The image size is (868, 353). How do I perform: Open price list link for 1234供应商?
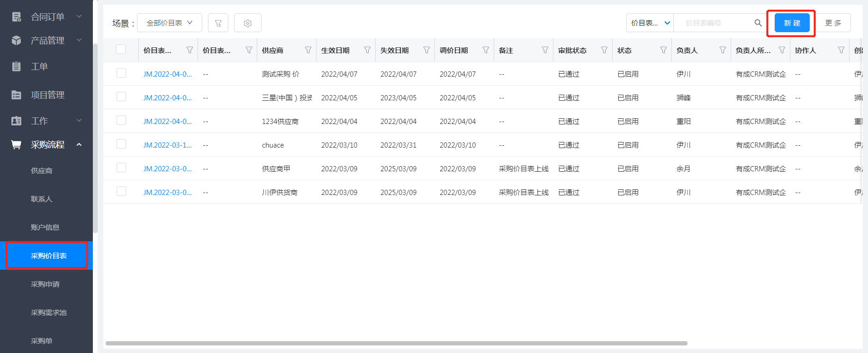[168, 122]
